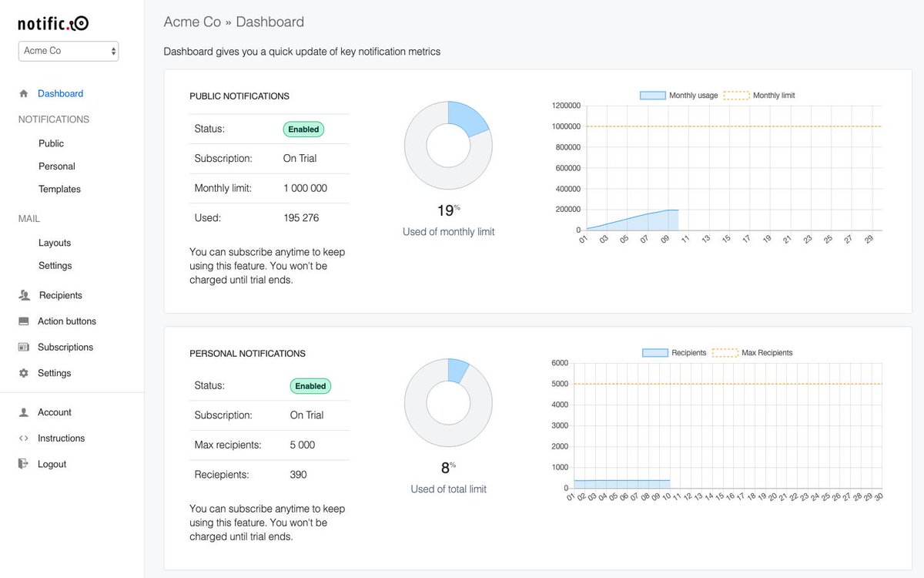This screenshot has width=924, height=578.
Task: Toggle the Personal notifications Enabled badge
Action: pyautogui.click(x=310, y=385)
